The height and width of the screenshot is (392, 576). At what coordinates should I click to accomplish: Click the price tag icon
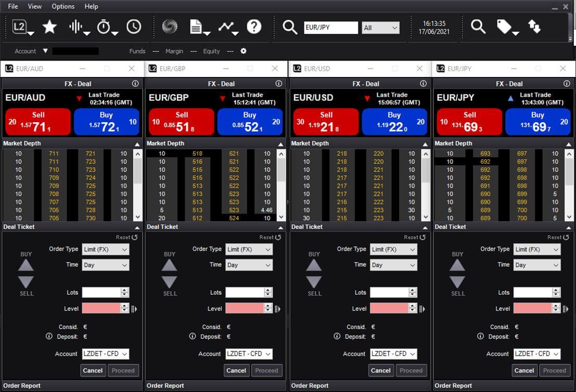pyautogui.click(x=504, y=27)
